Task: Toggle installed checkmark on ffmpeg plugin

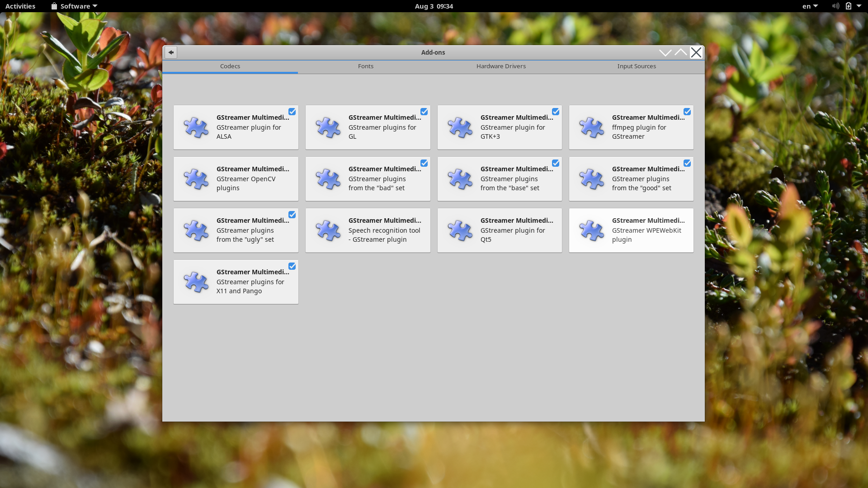Action: click(x=687, y=112)
